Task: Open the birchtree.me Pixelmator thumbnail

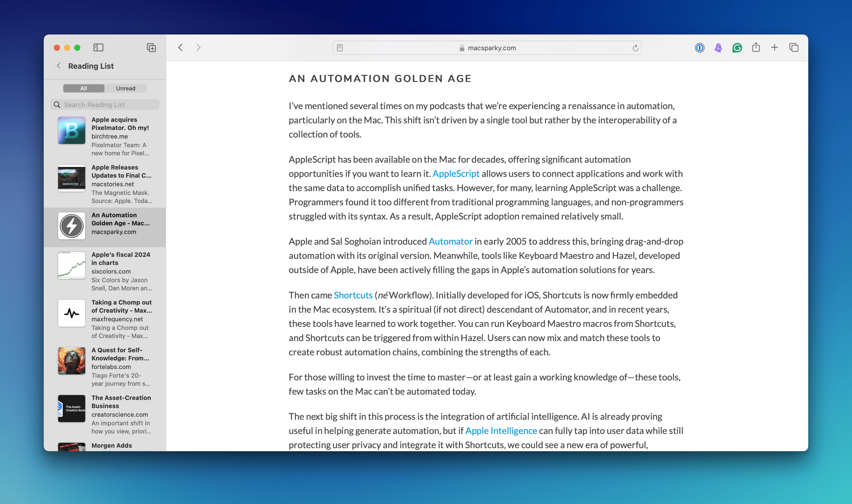Action: coord(71,130)
